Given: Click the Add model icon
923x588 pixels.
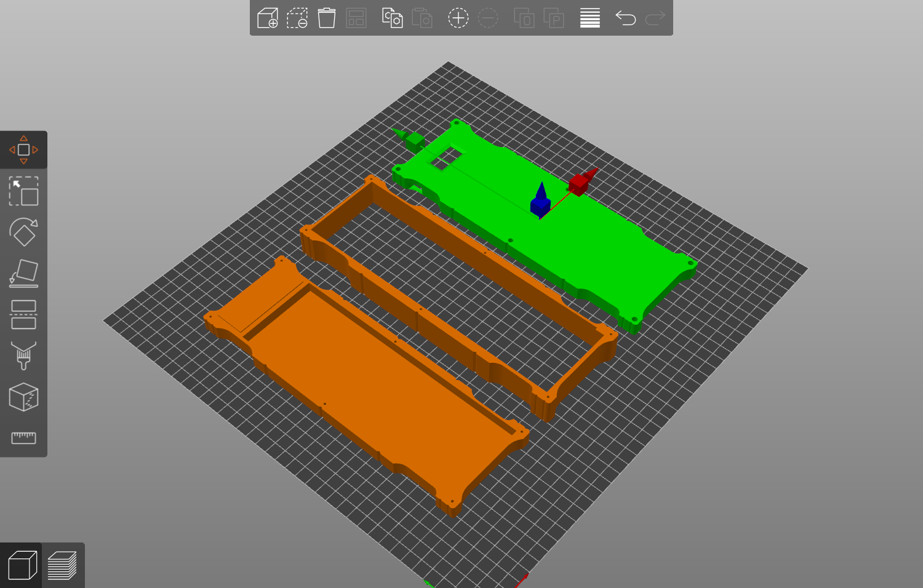Looking at the screenshot, I should pyautogui.click(x=268, y=18).
